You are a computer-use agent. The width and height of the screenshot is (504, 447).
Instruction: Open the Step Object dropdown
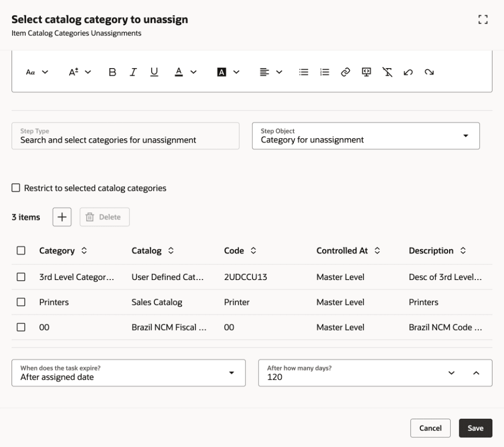(x=466, y=136)
